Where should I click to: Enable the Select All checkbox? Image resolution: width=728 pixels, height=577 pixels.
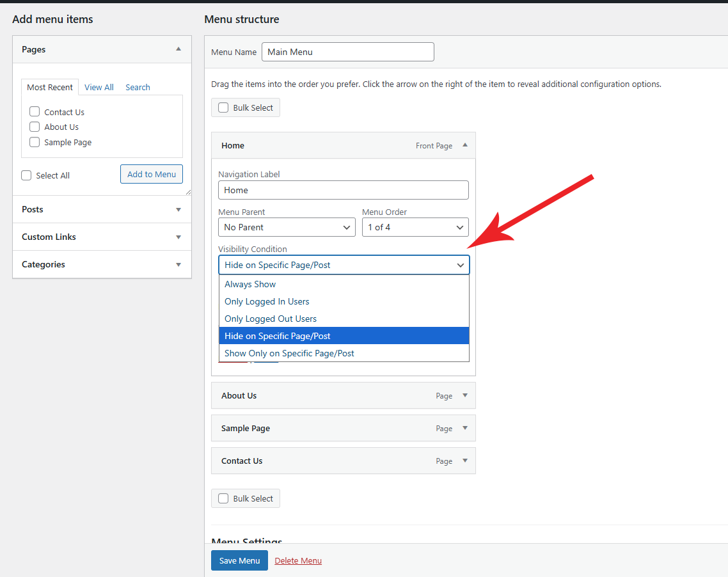26,175
